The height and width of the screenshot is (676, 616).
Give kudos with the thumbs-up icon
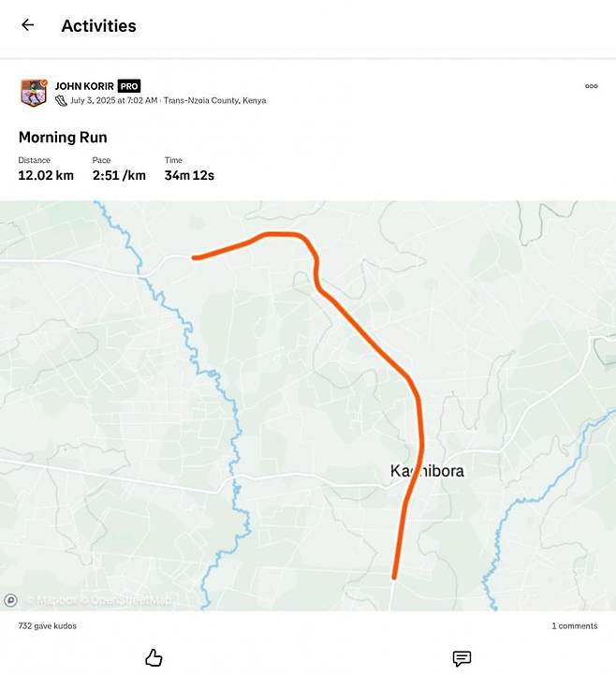coord(154,658)
